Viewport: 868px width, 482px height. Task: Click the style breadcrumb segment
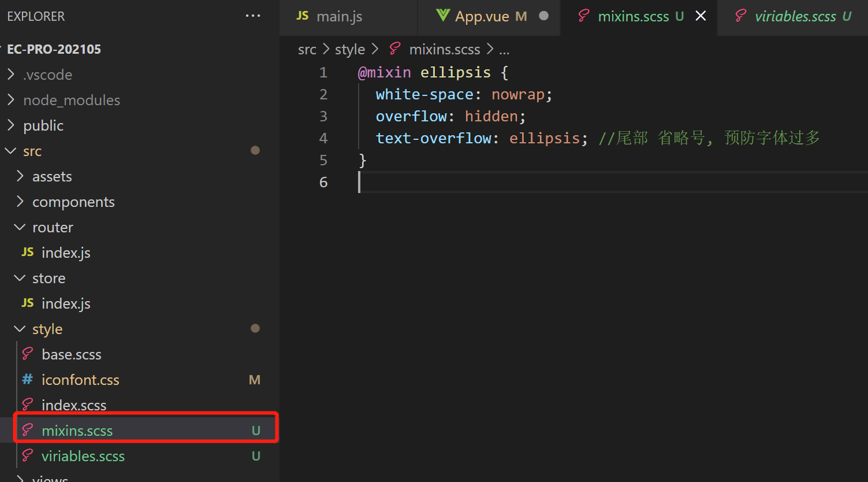click(350, 50)
